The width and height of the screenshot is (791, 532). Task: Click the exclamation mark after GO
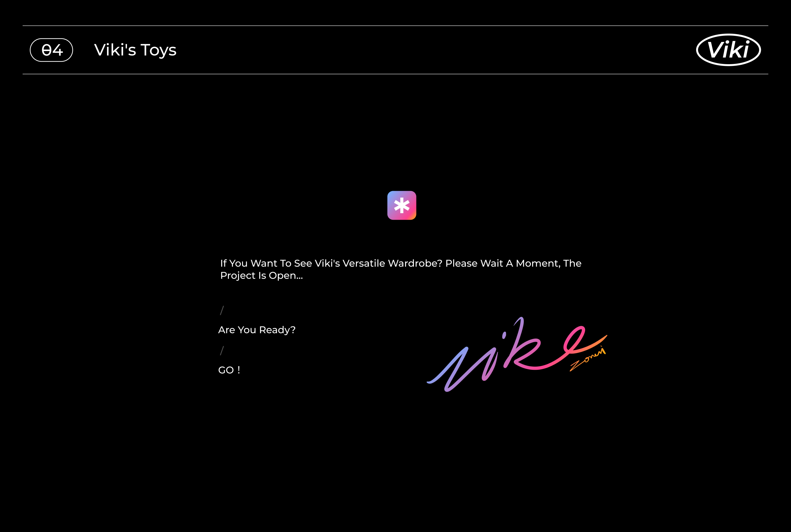pyautogui.click(x=239, y=370)
